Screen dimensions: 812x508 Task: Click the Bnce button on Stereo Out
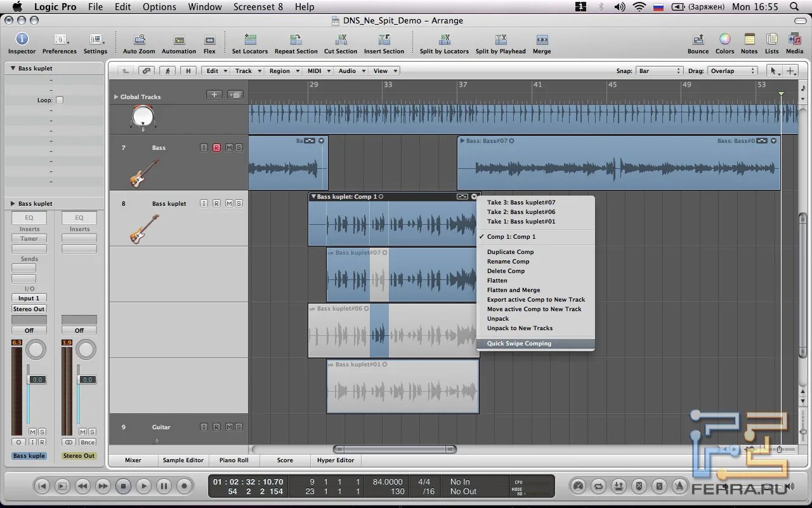88,443
